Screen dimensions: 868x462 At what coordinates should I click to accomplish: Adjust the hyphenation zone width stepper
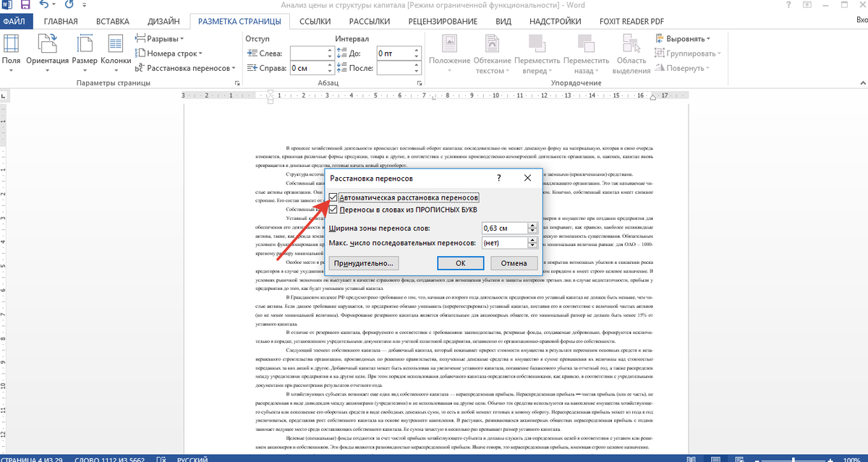pos(532,228)
